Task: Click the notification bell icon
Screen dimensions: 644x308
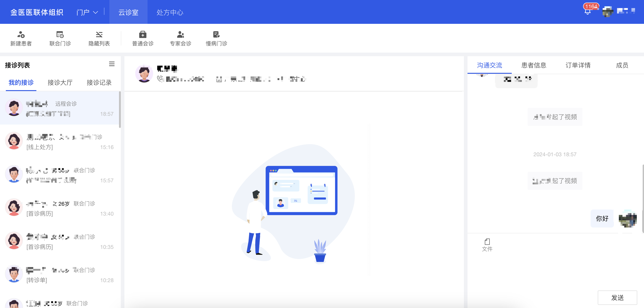Action: 587,11
